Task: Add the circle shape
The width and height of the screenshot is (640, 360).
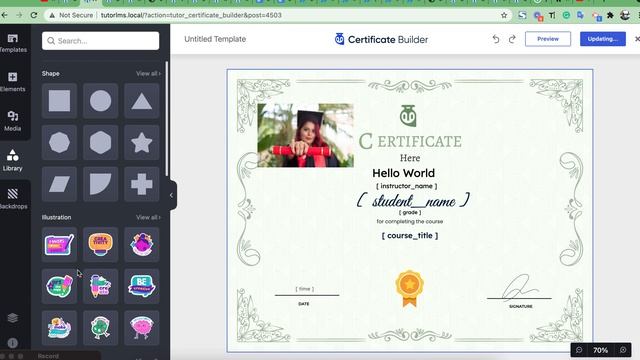Action: coord(100,101)
